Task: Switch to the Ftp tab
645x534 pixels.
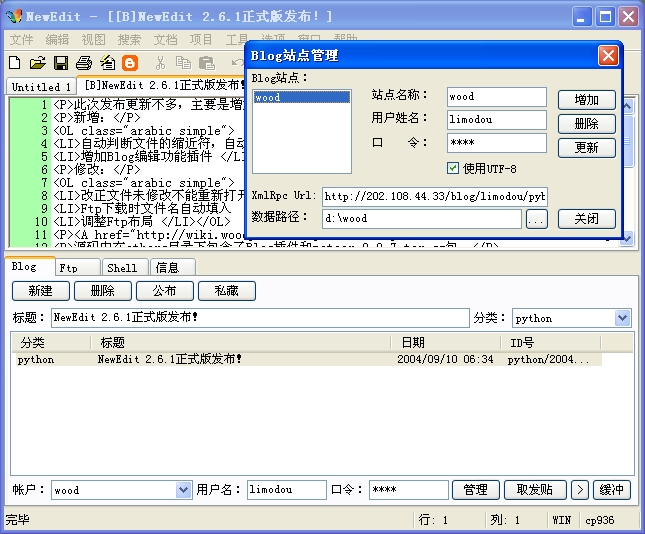Action: [69, 267]
